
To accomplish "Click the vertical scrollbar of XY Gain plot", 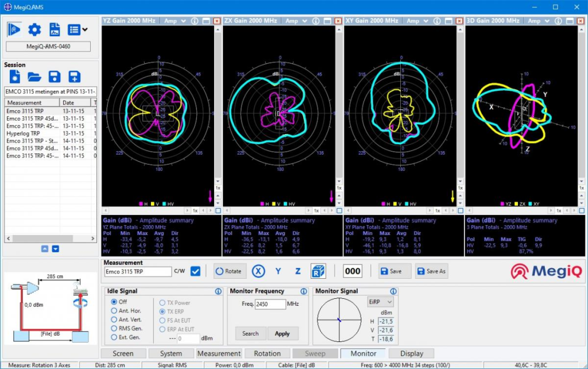I will 461,103.
